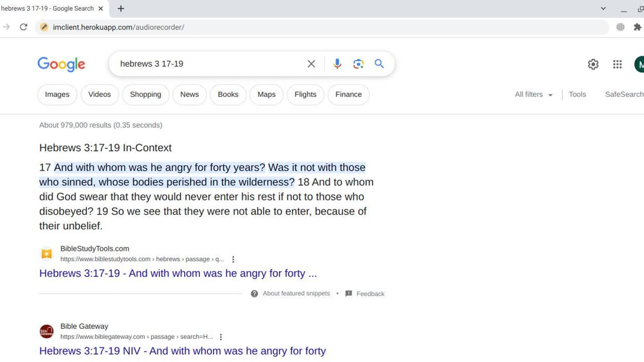
Task: Filter results by Shopping
Action: (145, 95)
